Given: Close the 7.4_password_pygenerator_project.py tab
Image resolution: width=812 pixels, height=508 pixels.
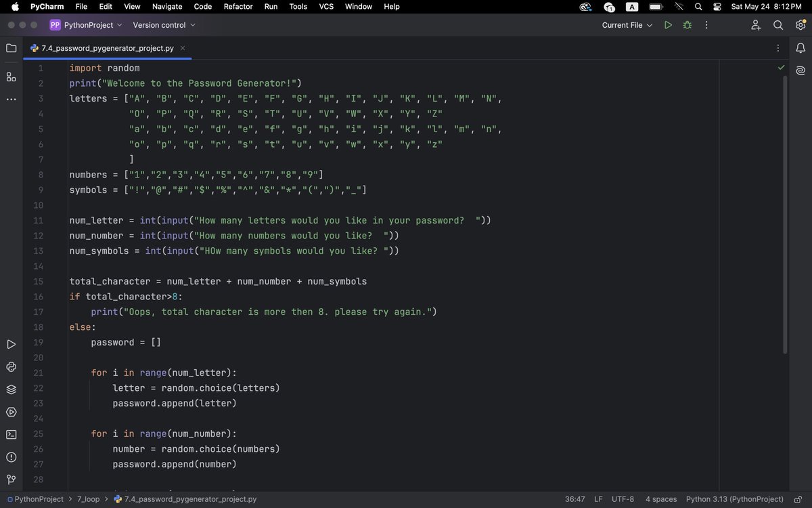Looking at the screenshot, I should (183, 48).
